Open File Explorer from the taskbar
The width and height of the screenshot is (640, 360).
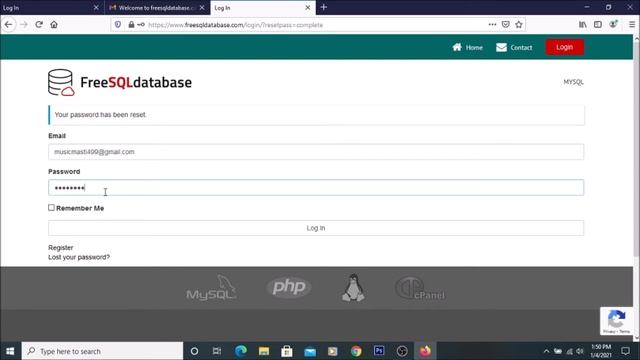coord(264,351)
